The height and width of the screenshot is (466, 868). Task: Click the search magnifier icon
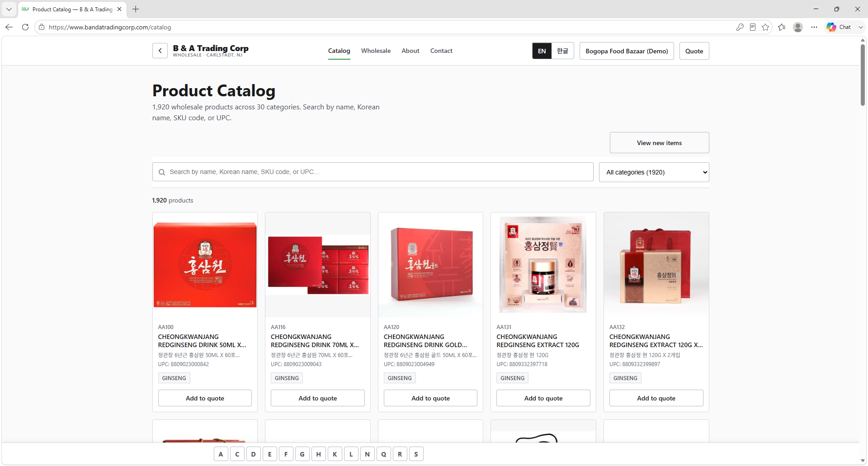162,172
